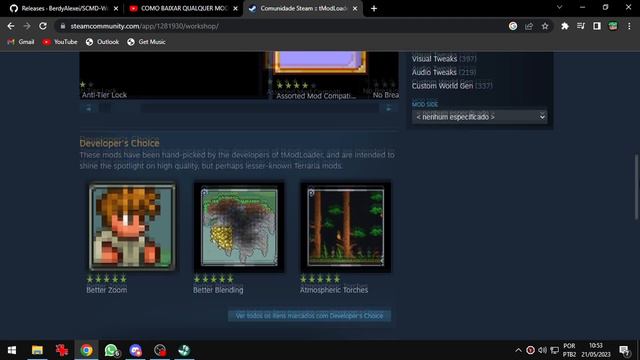
Task: Click the Better Blending title text
Action: coord(218,290)
